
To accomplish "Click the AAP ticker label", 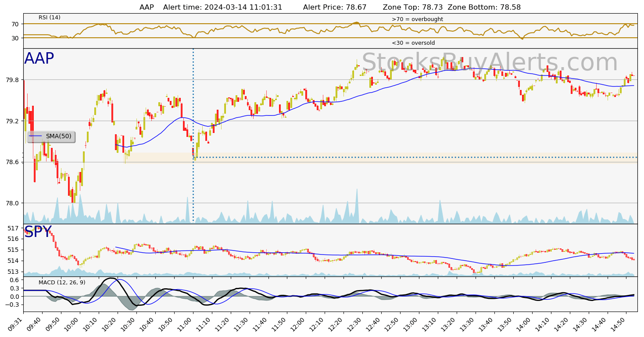I will 39,59.
